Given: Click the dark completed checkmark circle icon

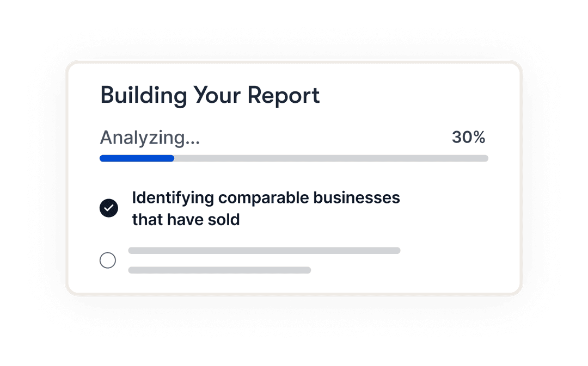Looking at the screenshot, I should [109, 208].
